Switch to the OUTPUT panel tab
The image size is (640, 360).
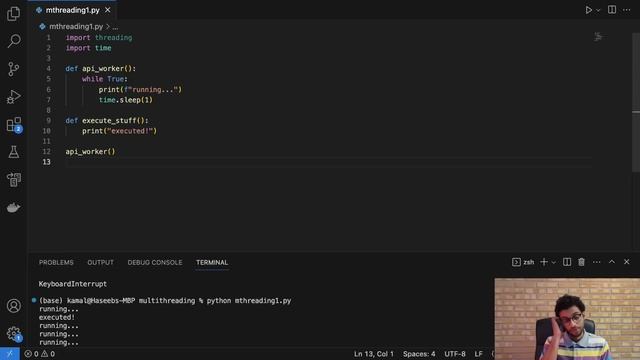tap(100, 262)
